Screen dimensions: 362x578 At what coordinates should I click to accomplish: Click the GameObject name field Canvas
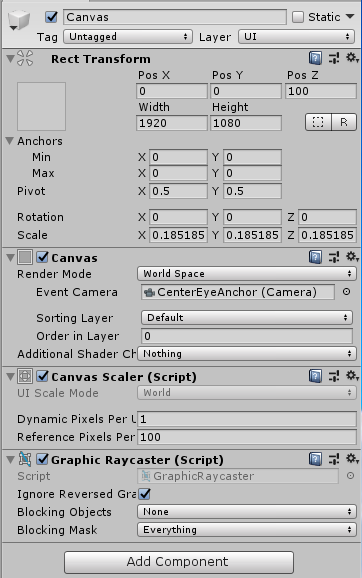[x=175, y=17]
